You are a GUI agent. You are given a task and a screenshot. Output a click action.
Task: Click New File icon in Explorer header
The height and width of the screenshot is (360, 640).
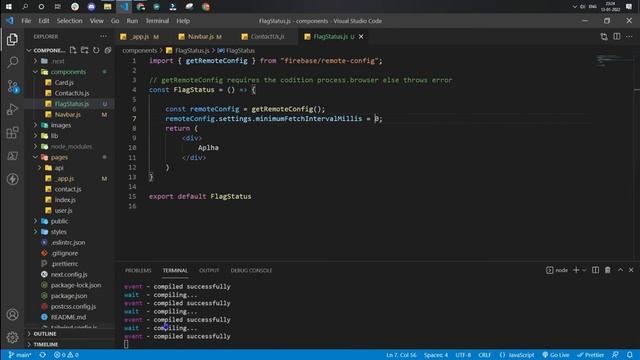tap(73, 50)
